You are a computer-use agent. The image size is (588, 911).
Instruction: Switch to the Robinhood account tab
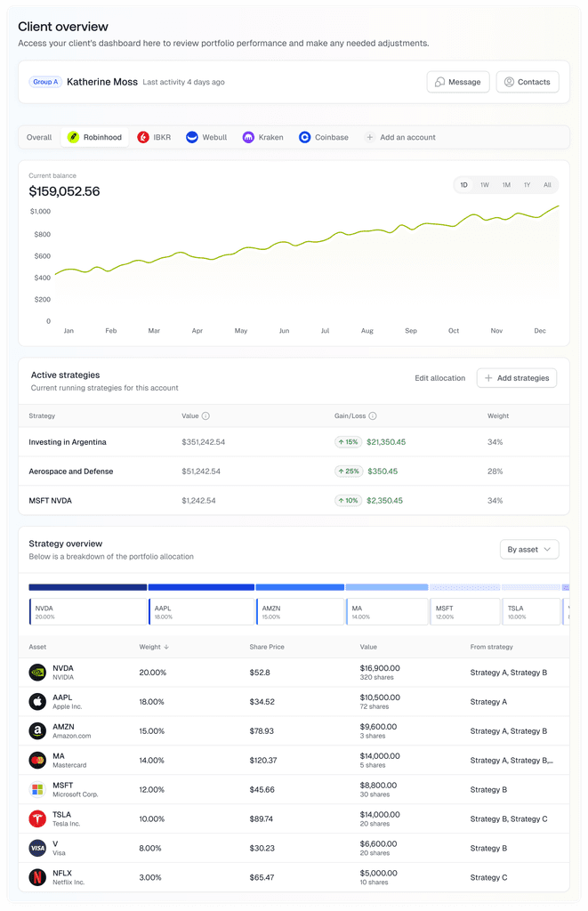(x=94, y=137)
